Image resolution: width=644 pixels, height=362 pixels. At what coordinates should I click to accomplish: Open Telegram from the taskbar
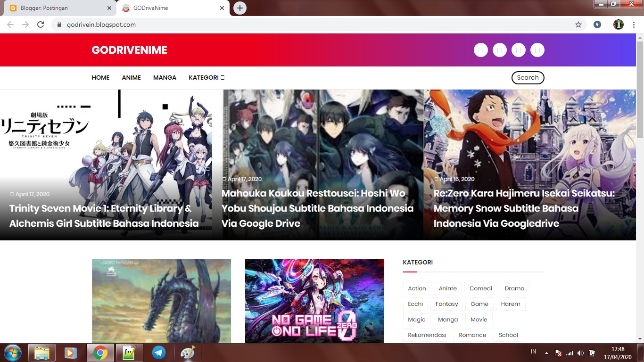click(159, 352)
